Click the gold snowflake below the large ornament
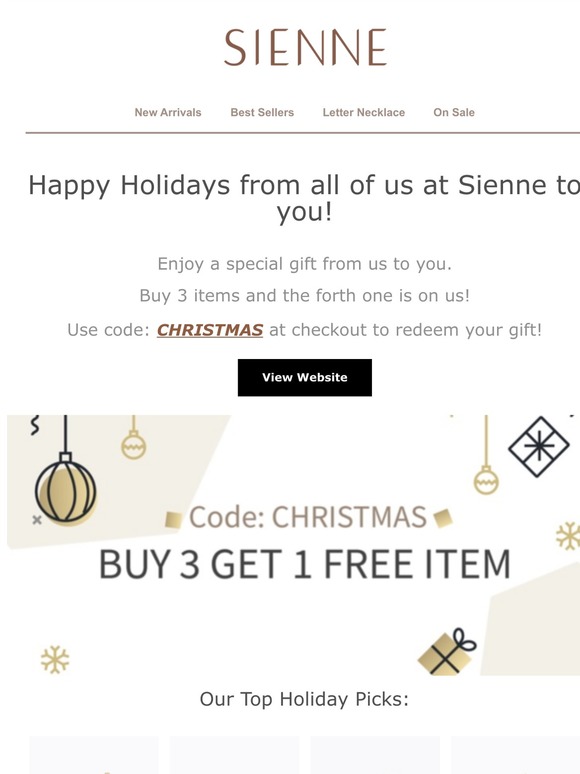Screen dimensions: 580x774 55,659
